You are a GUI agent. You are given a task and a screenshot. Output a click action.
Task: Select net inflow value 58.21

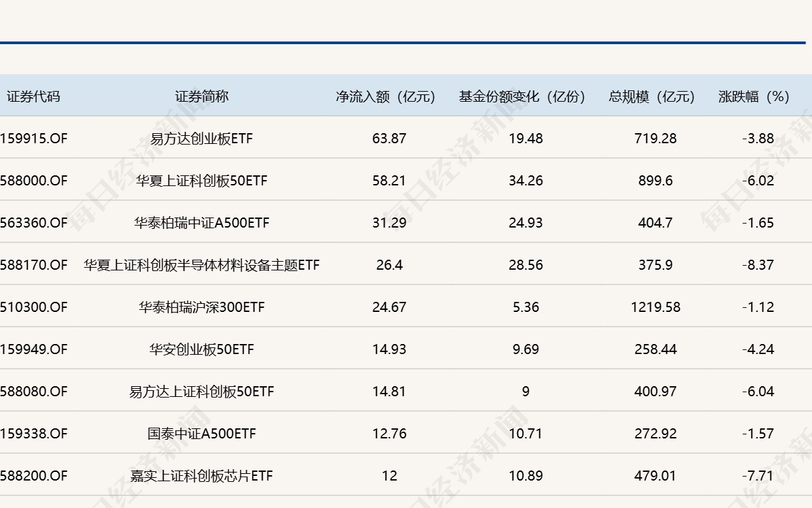tap(389, 181)
